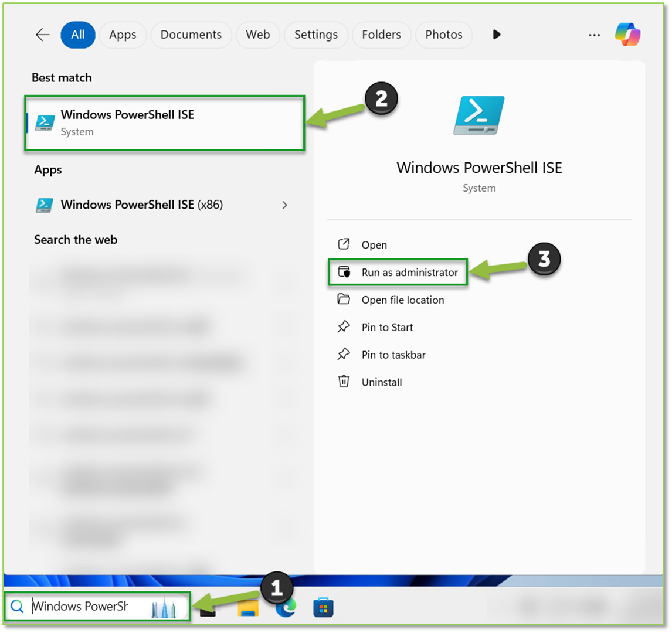672x633 pixels.
Task: Click the Copilot icon in the top corner
Action: (x=628, y=35)
